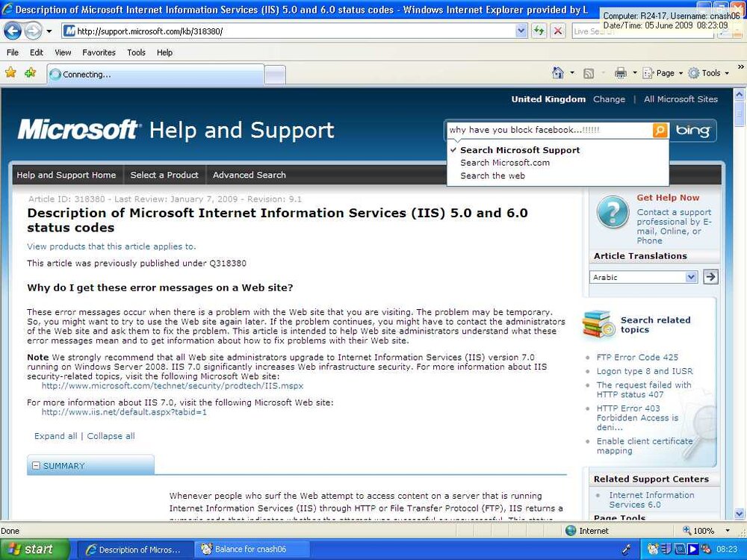Click the orange search magnifier button
747x560 pixels.
tap(660, 130)
